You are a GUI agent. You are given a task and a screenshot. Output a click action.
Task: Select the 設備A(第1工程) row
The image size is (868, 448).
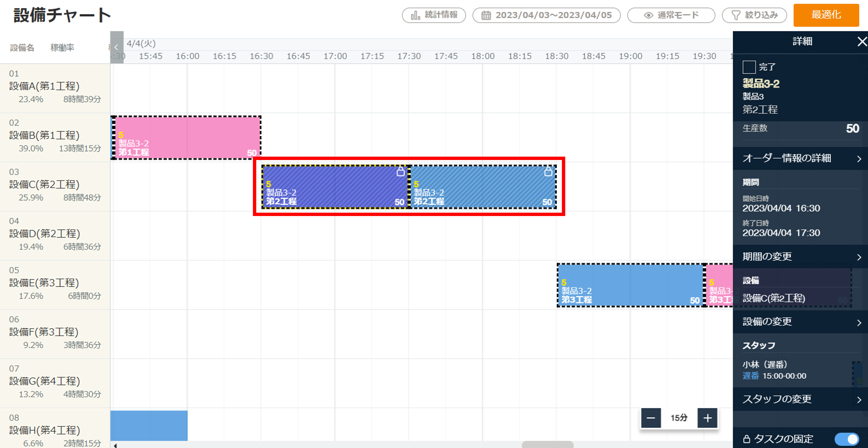(x=55, y=88)
